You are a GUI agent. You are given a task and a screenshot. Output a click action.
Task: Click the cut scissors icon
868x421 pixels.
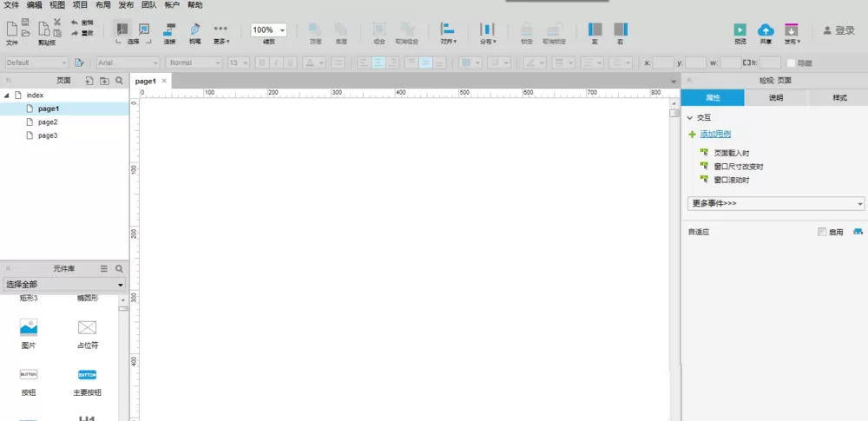pos(57,22)
